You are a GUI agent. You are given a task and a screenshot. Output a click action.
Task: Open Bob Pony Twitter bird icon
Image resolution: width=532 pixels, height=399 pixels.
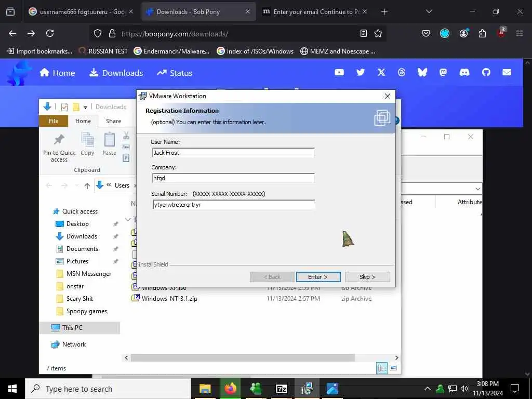[361, 72]
